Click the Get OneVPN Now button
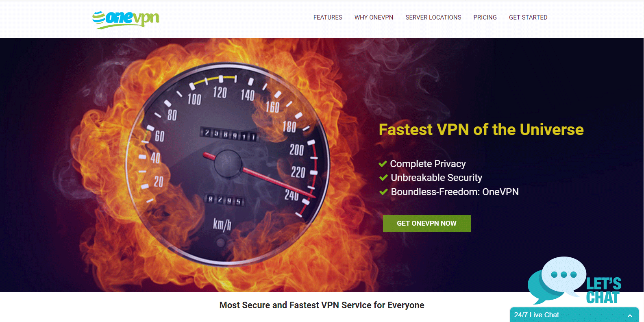Screen dimensions: 644x322 tap(426, 223)
